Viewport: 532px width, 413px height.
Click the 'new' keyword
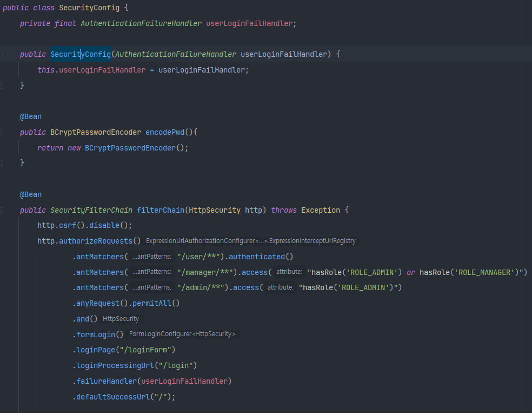(74, 148)
